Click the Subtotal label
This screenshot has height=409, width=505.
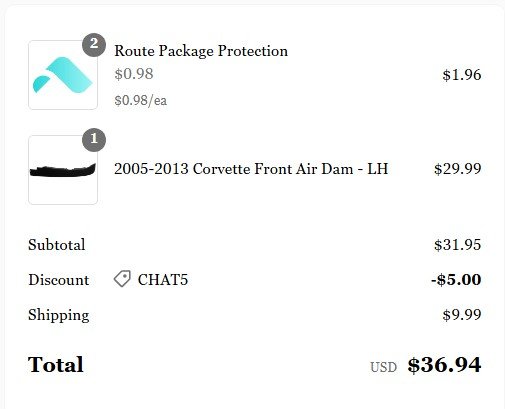pyautogui.click(x=57, y=245)
